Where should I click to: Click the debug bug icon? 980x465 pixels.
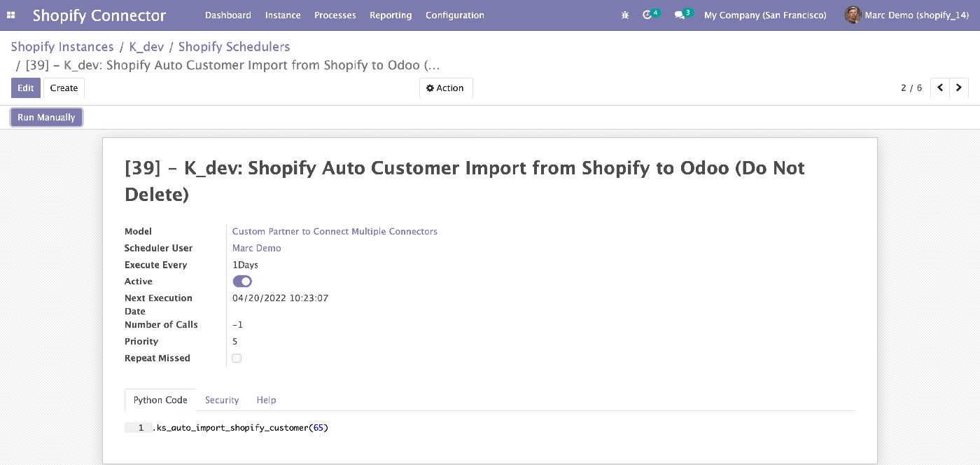(x=625, y=15)
